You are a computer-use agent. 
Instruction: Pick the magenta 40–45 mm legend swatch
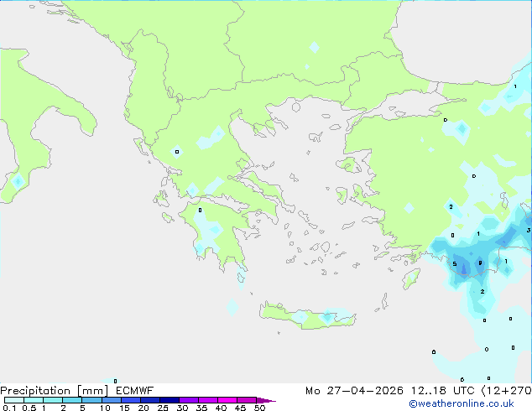tap(227, 400)
